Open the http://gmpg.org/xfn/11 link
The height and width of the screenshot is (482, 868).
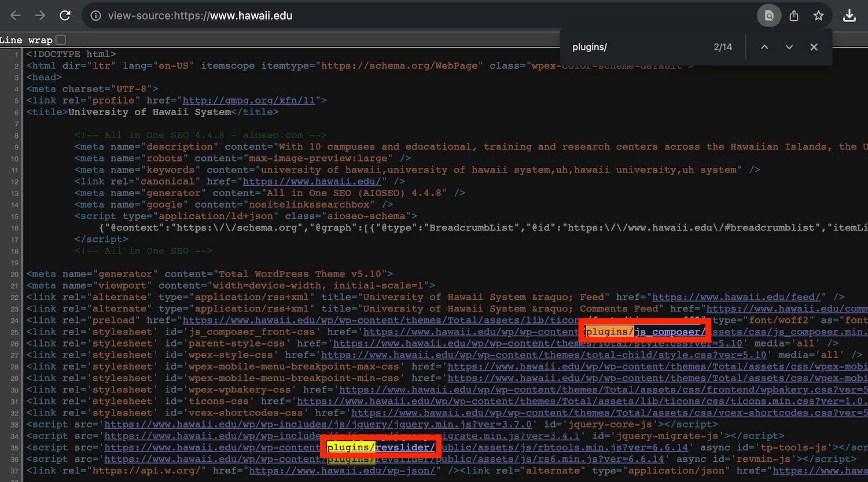(249, 100)
